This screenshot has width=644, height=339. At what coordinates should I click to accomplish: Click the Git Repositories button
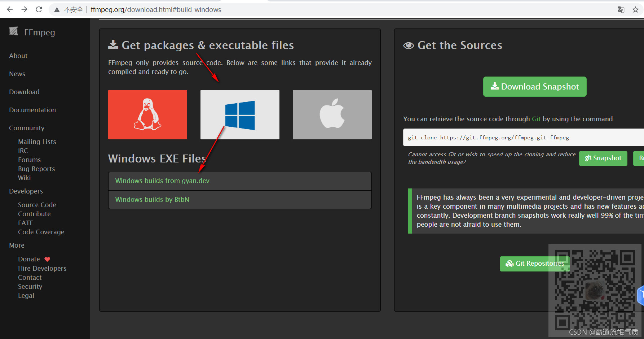click(535, 264)
